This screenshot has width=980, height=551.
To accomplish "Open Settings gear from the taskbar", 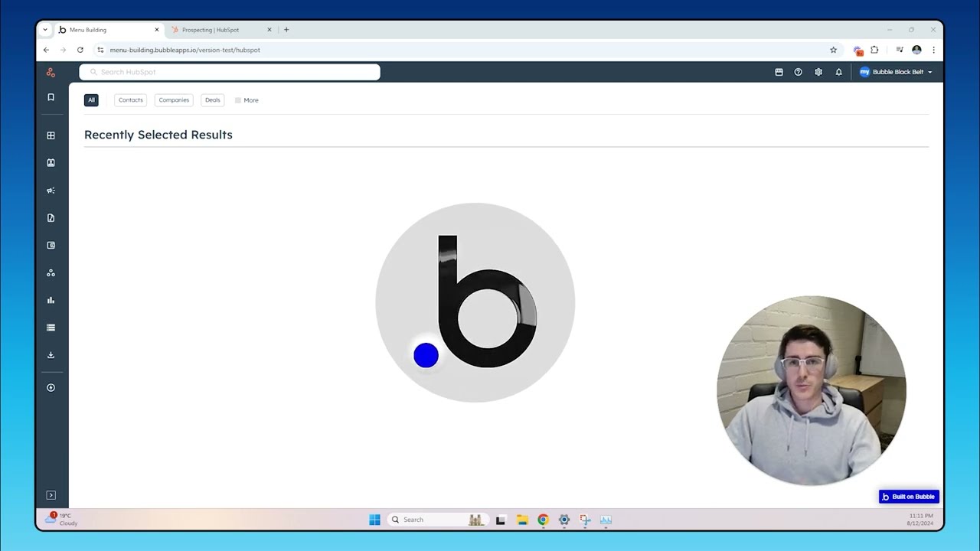I will coord(564,520).
